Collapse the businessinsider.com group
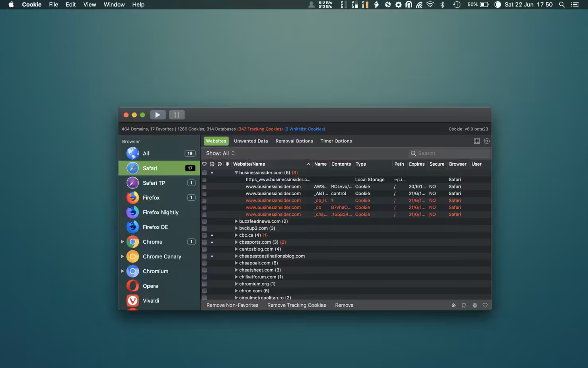This screenshot has height=368, width=588. point(236,172)
